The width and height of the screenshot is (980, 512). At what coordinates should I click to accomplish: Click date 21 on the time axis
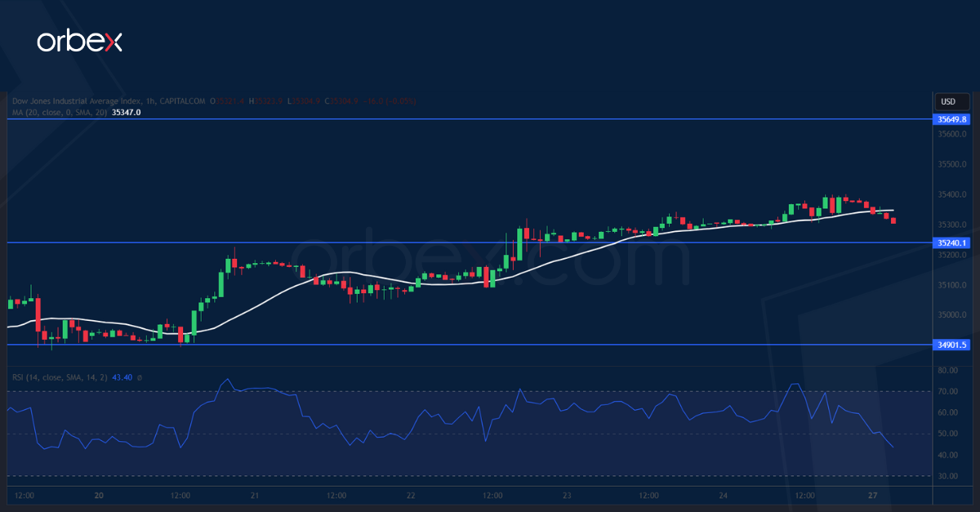coord(255,496)
